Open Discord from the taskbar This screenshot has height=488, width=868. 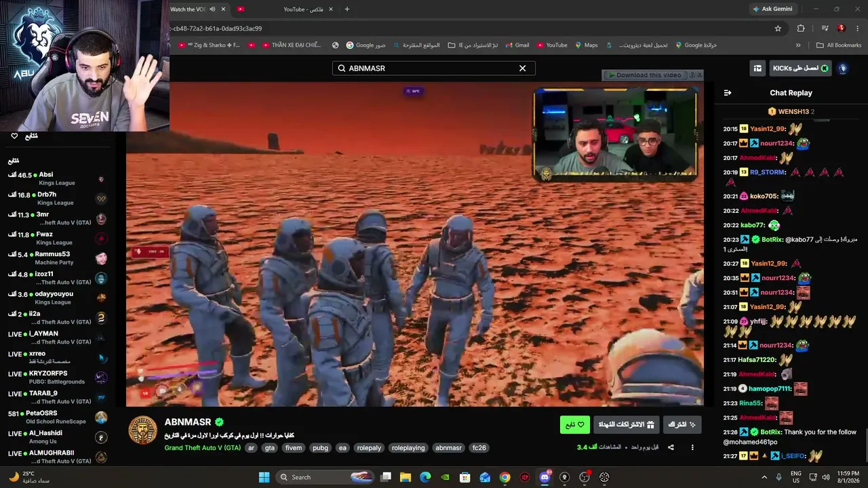click(545, 477)
